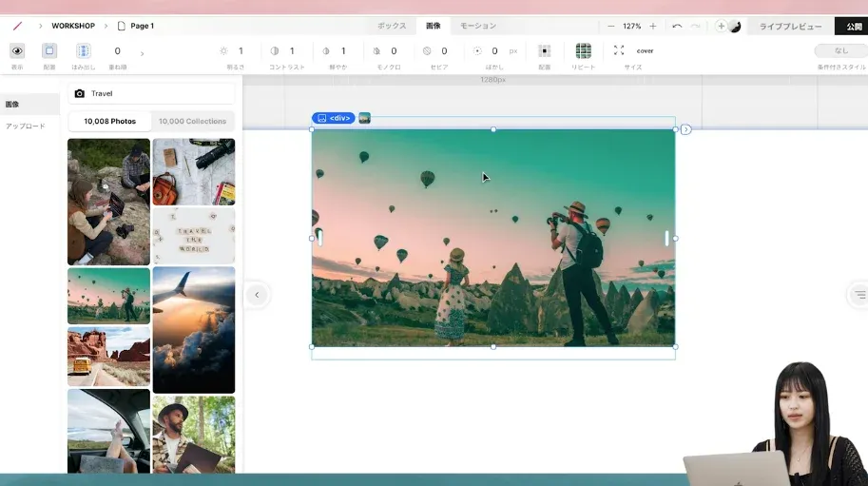Click the モノクロ monochrome icon
Screen dimensions: 868x486
tap(376, 51)
